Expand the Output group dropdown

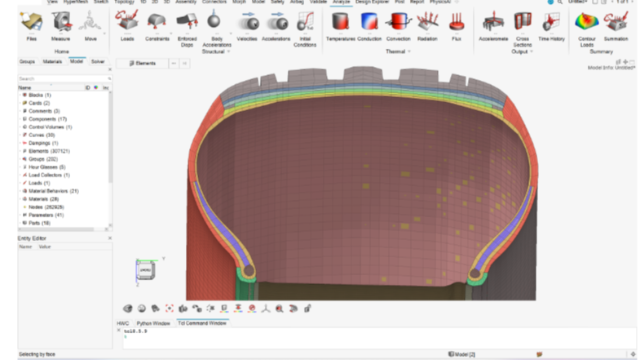pyautogui.click(x=531, y=52)
